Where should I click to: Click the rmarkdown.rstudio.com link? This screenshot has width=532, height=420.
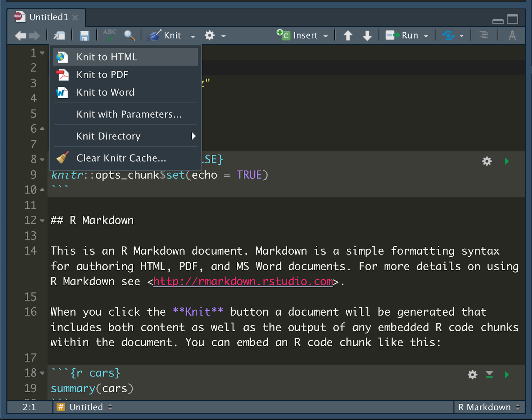coord(243,281)
